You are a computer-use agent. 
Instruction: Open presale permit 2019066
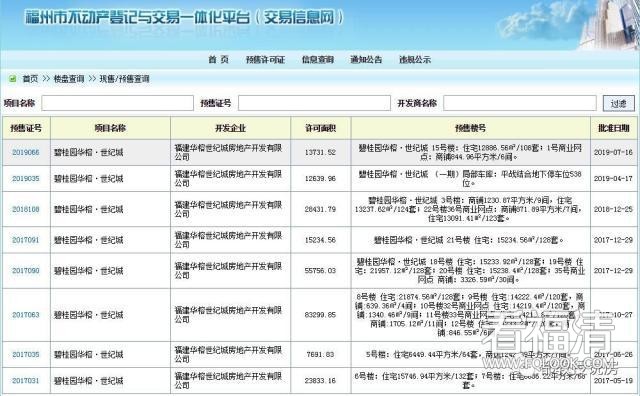coord(26,152)
